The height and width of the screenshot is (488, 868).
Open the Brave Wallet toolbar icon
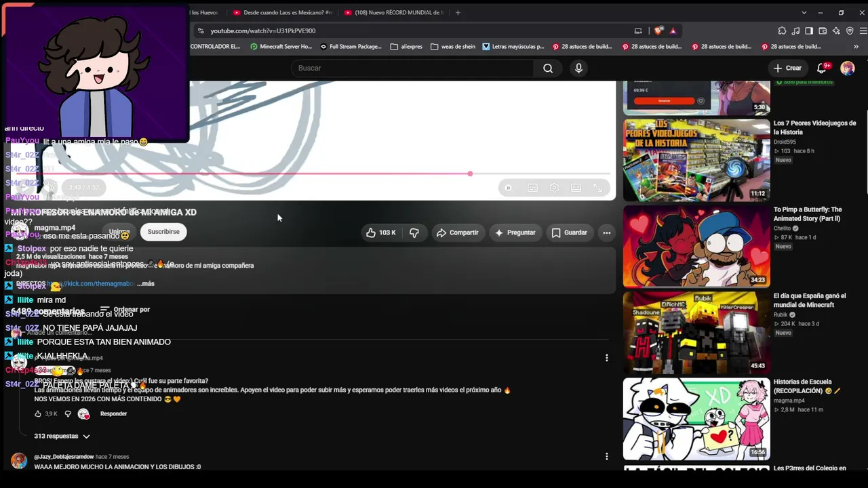823,30
